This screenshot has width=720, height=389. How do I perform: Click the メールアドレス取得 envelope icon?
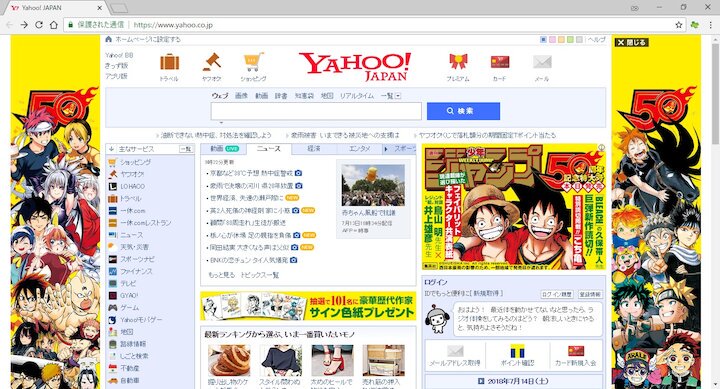coord(455,351)
